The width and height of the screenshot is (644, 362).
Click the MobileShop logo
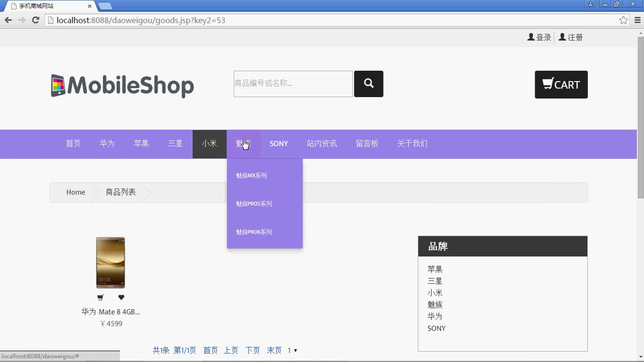(x=122, y=85)
